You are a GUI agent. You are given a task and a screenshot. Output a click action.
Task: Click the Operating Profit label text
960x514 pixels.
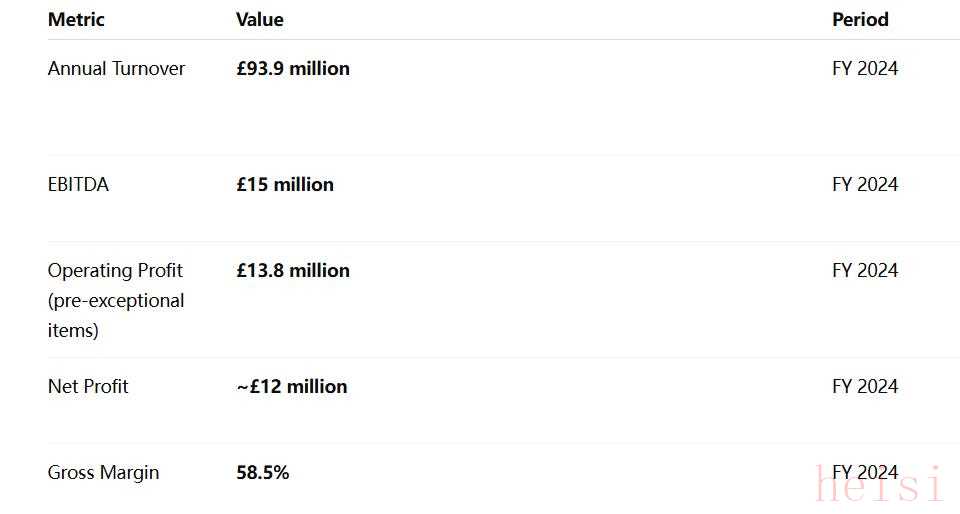tap(115, 270)
